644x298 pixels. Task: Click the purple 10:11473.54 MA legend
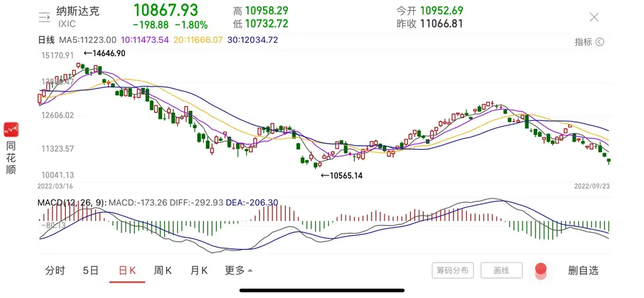pos(145,40)
